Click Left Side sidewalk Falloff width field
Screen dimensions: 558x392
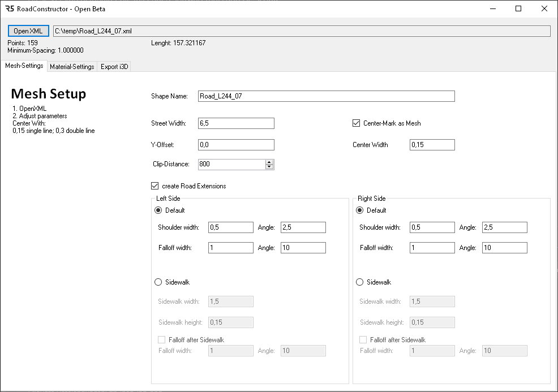[231, 351]
